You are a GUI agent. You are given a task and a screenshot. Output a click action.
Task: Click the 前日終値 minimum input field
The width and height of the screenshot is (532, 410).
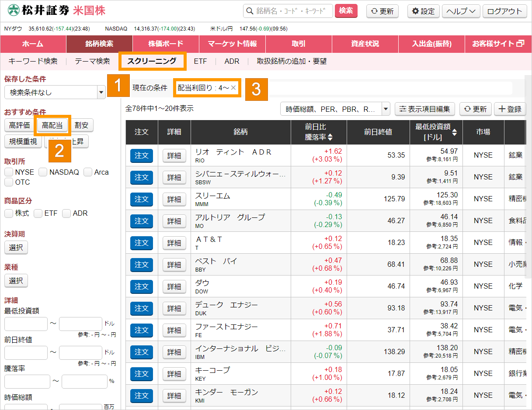point(26,353)
